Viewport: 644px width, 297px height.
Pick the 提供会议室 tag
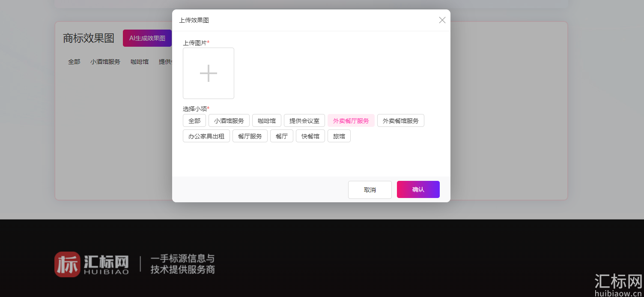(x=304, y=120)
